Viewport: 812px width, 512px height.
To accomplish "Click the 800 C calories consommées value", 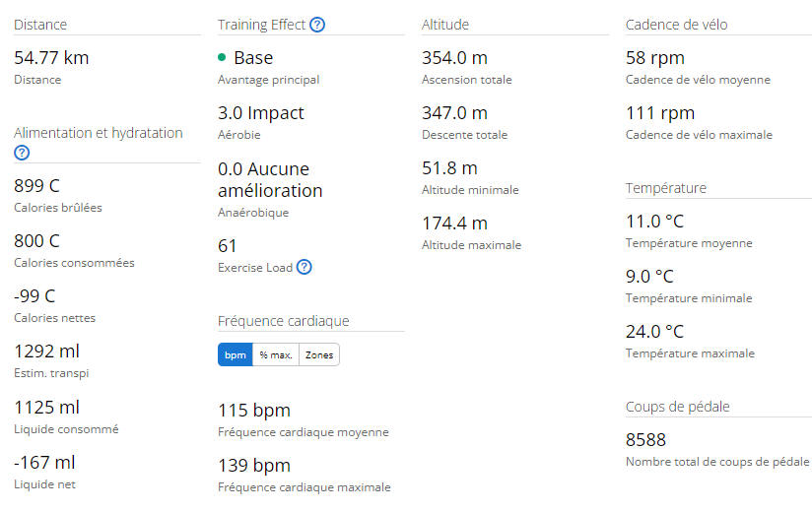I will click(x=36, y=240).
